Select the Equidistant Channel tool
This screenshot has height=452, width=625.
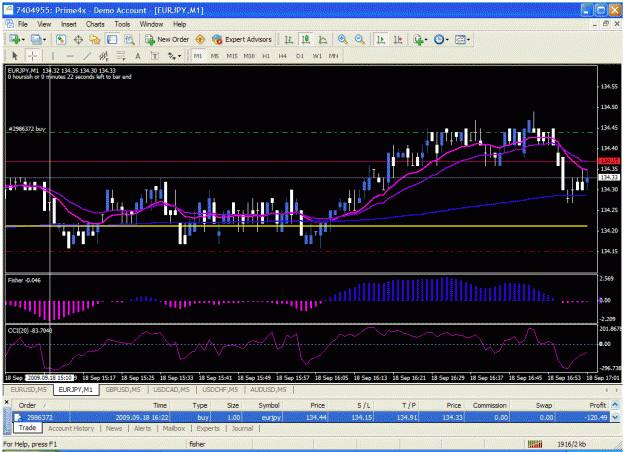[x=104, y=56]
